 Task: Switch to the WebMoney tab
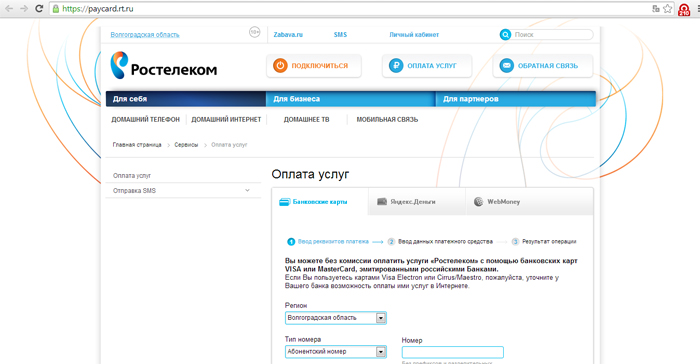(529, 202)
